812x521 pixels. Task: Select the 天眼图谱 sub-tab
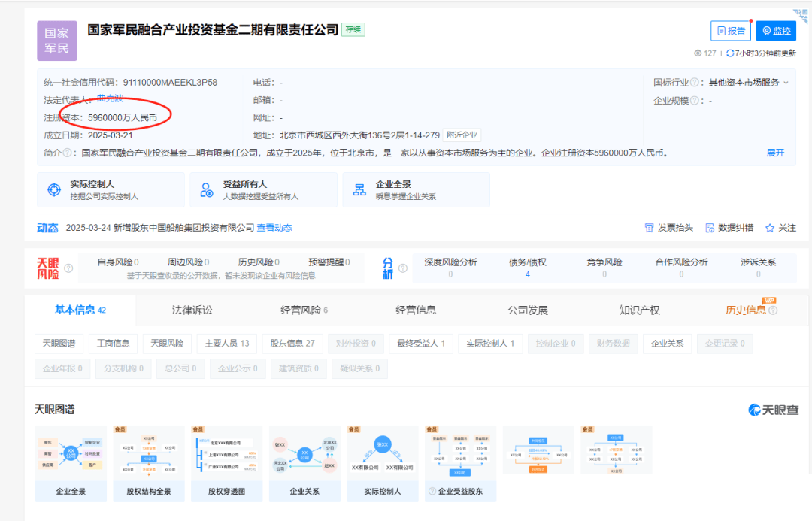(59, 344)
